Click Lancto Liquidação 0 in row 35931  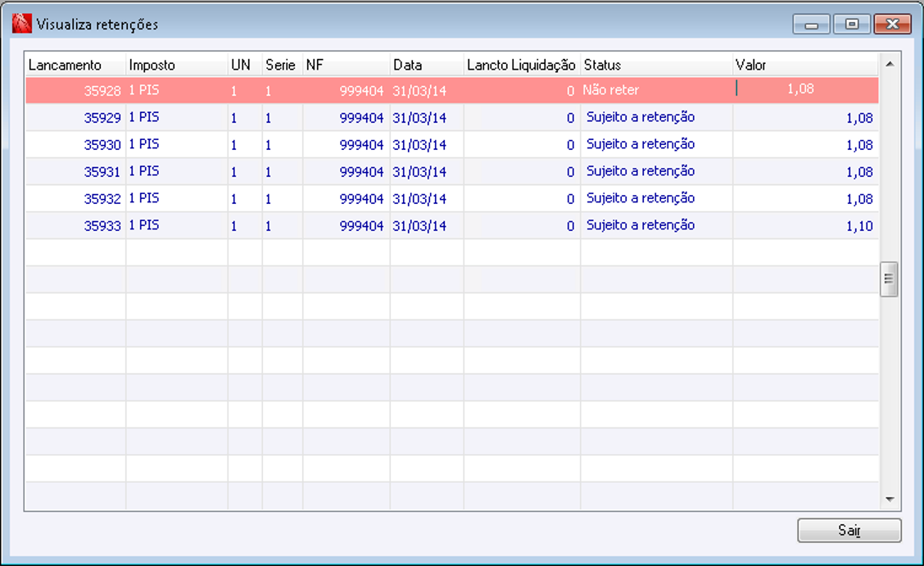(x=570, y=172)
